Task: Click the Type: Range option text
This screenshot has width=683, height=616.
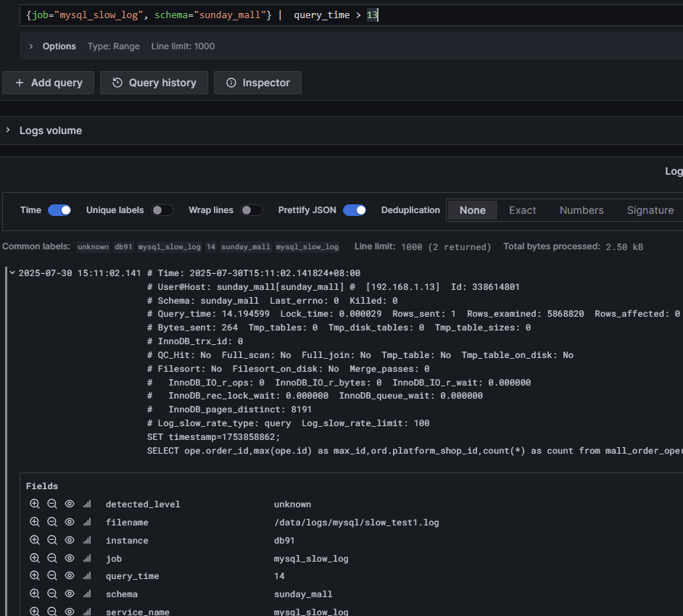Action: (x=114, y=46)
